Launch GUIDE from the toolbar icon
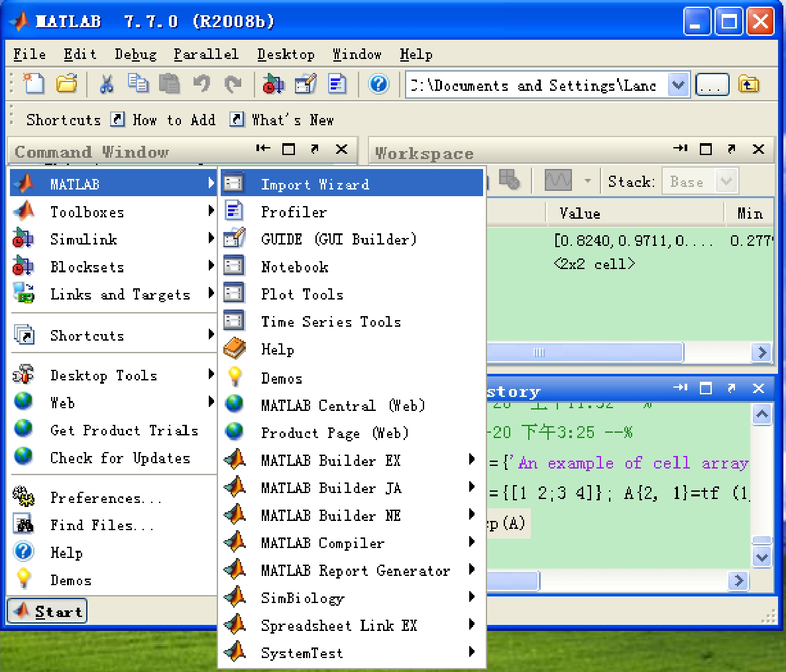786x672 pixels. pos(306,84)
